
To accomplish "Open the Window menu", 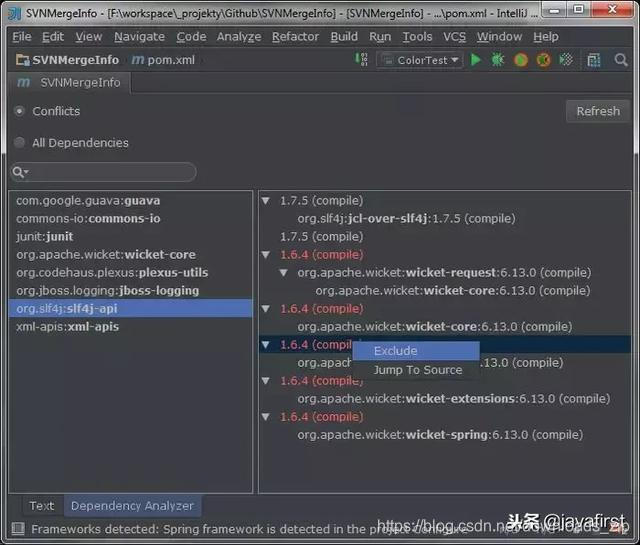I will [x=499, y=37].
